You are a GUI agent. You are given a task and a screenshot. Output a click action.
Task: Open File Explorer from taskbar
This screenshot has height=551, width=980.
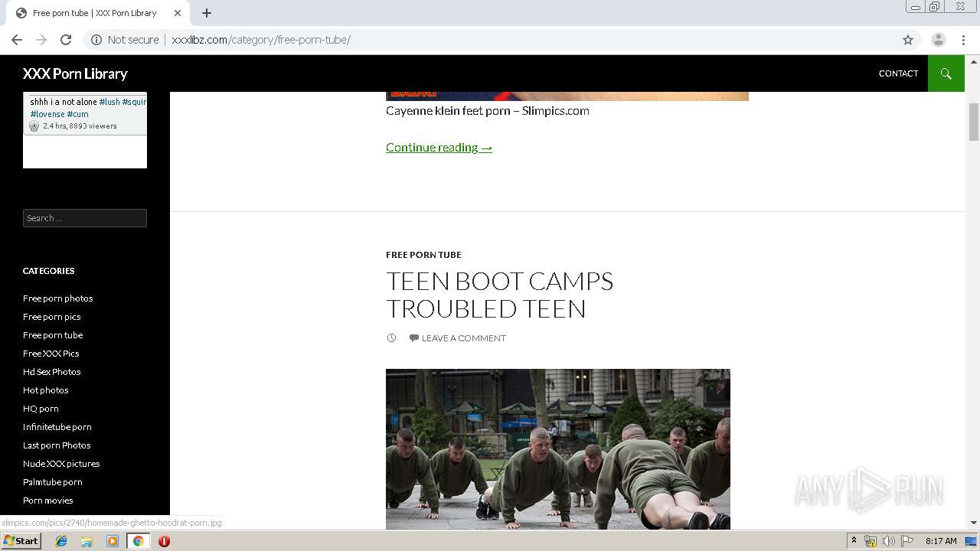[87, 541]
